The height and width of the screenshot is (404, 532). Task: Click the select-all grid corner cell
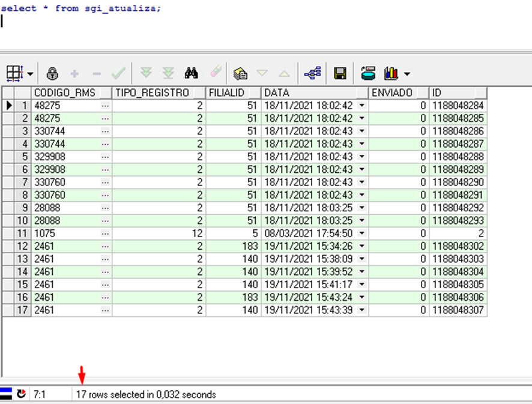coord(8,92)
